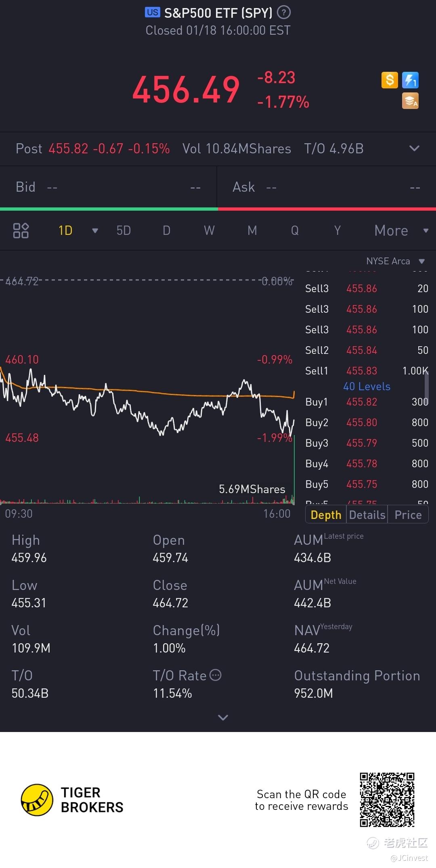
Task: Tap the blue lightning bolt badge icon
Action: click(x=410, y=80)
